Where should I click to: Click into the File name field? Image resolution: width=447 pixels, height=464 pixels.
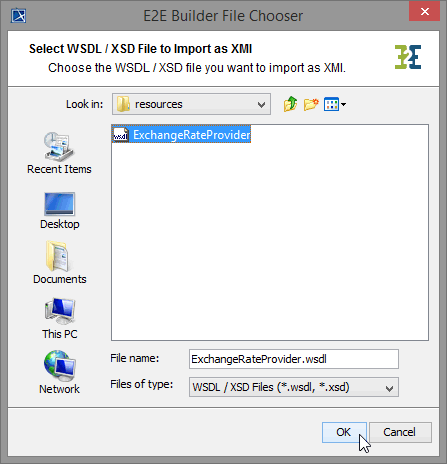coord(294,359)
